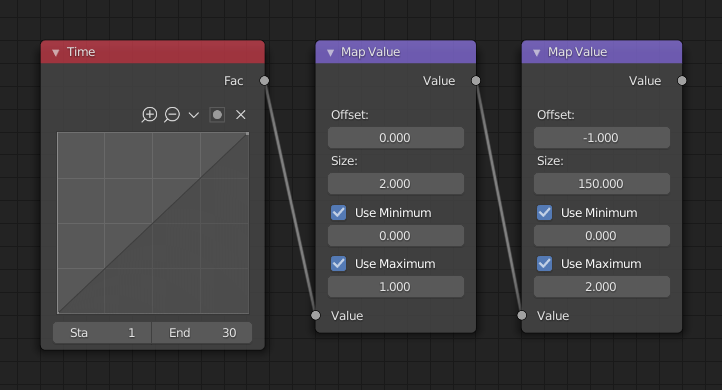Change the End frame value 30

(x=202, y=332)
